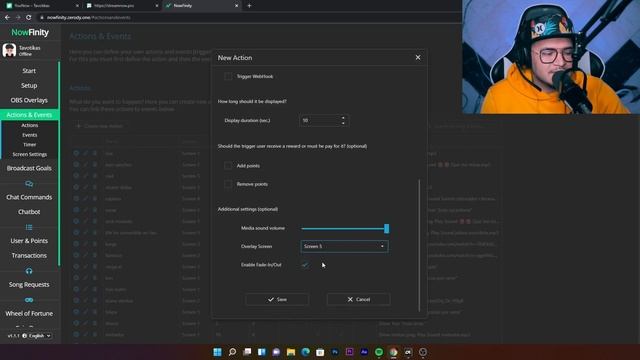Screen dimensions: 640x360
Task: Switch to the second browser tab
Action: (x=122, y=6)
